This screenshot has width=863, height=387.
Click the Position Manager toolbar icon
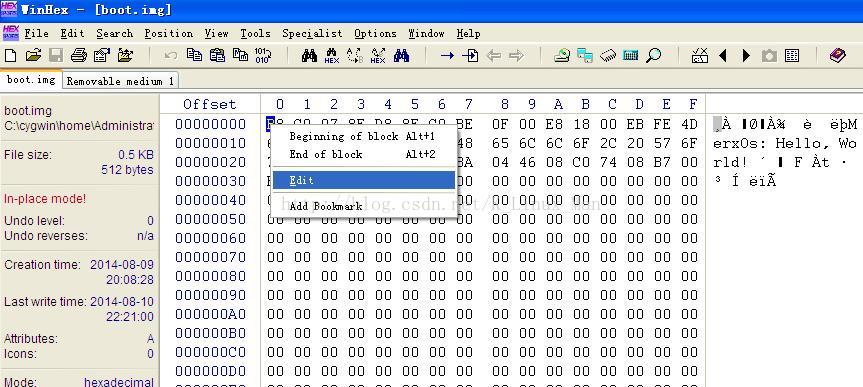tap(700, 56)
